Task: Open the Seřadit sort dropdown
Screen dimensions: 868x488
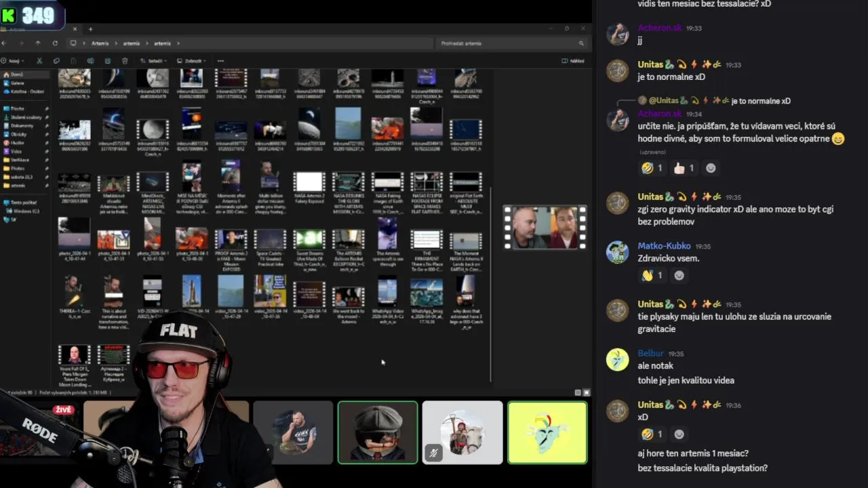Action: click(x=154, y=61)
